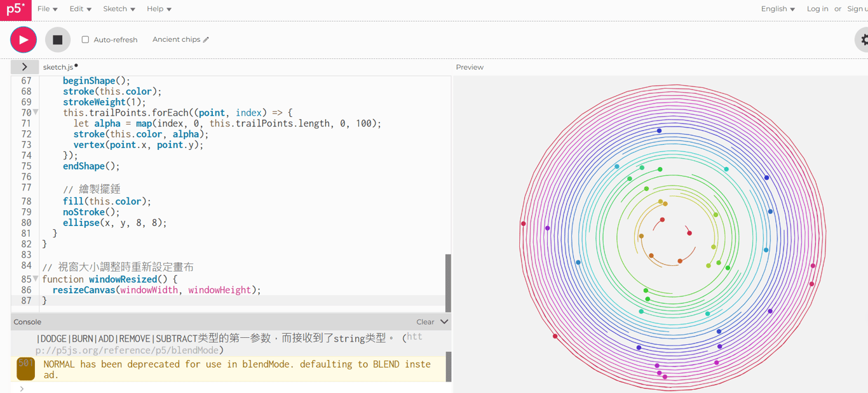Open the settings gear icon
Screen dimensions: 868x393
[863, 40]
